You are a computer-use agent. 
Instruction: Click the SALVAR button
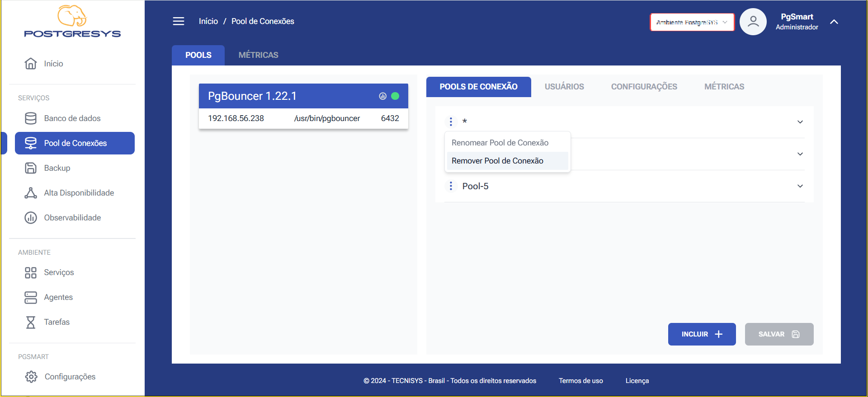pos(779,334)
